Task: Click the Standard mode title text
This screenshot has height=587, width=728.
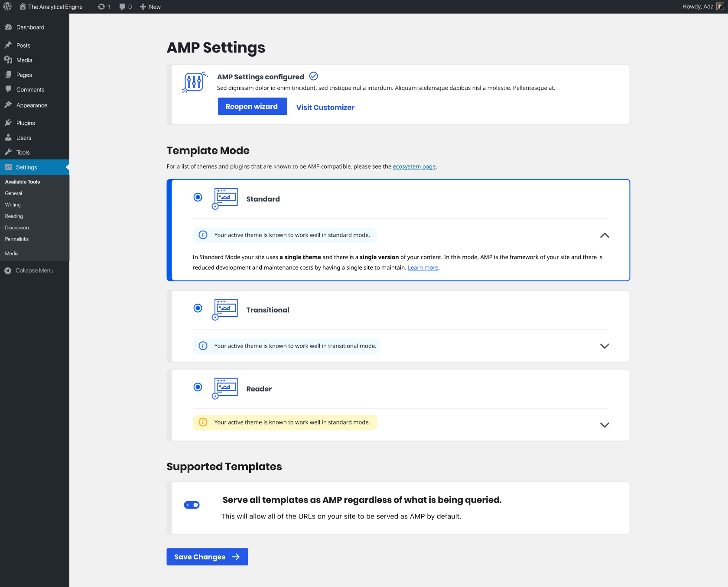Action: (263, 199)
